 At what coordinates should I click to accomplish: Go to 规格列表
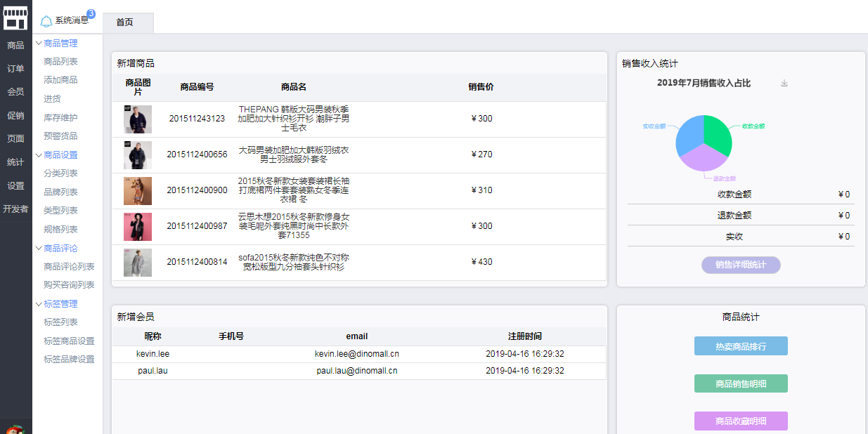click(60, 230)
